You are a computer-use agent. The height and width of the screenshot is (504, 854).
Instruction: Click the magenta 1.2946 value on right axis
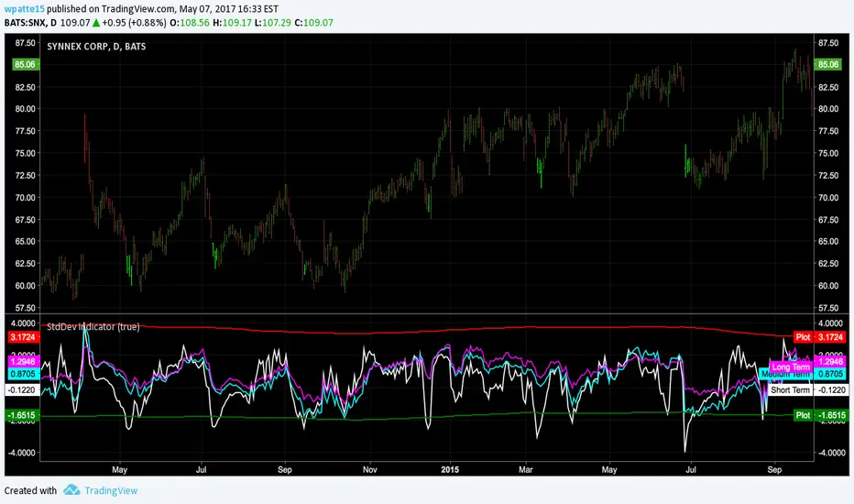pyautogui.click(x=830, y=361)
